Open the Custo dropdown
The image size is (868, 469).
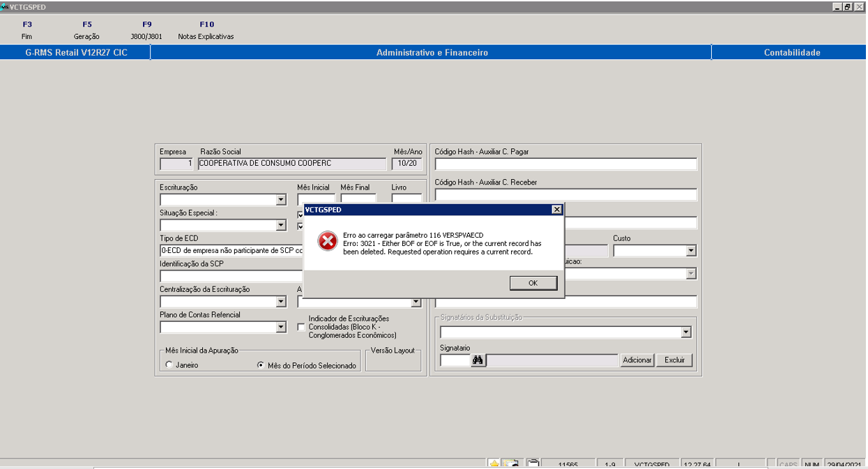pos(691,251)
